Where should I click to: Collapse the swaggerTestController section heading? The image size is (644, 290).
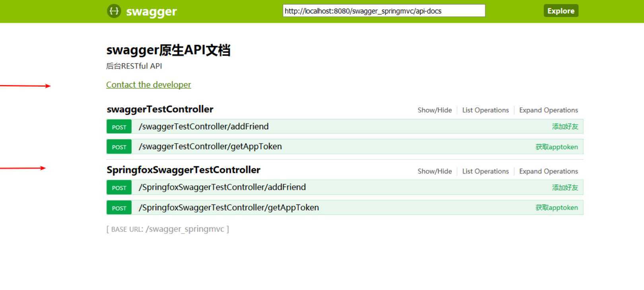tap(160, 109)
